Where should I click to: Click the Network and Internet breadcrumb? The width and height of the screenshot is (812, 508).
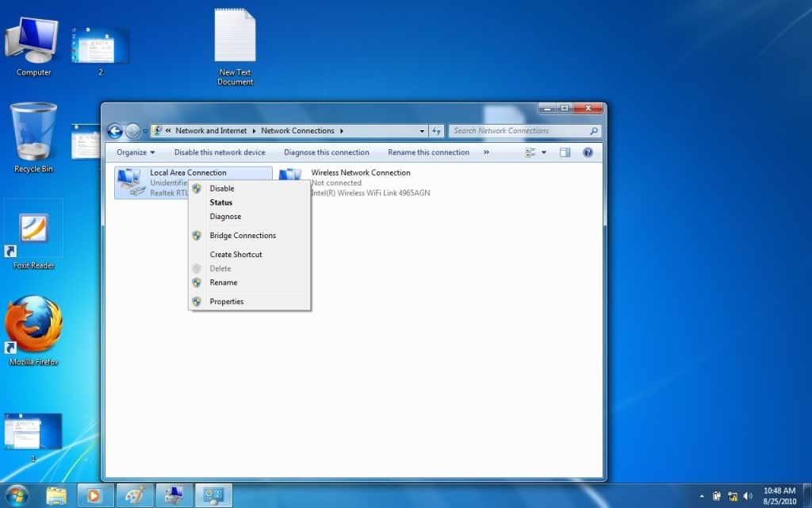(211, 131)
